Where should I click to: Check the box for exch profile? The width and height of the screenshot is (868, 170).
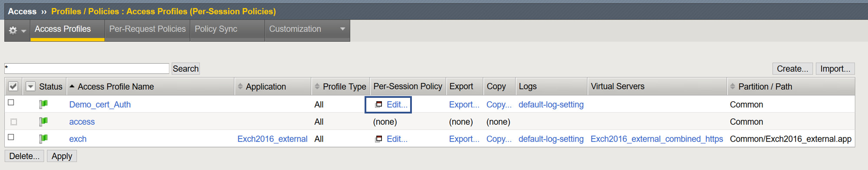coord(11,137)
